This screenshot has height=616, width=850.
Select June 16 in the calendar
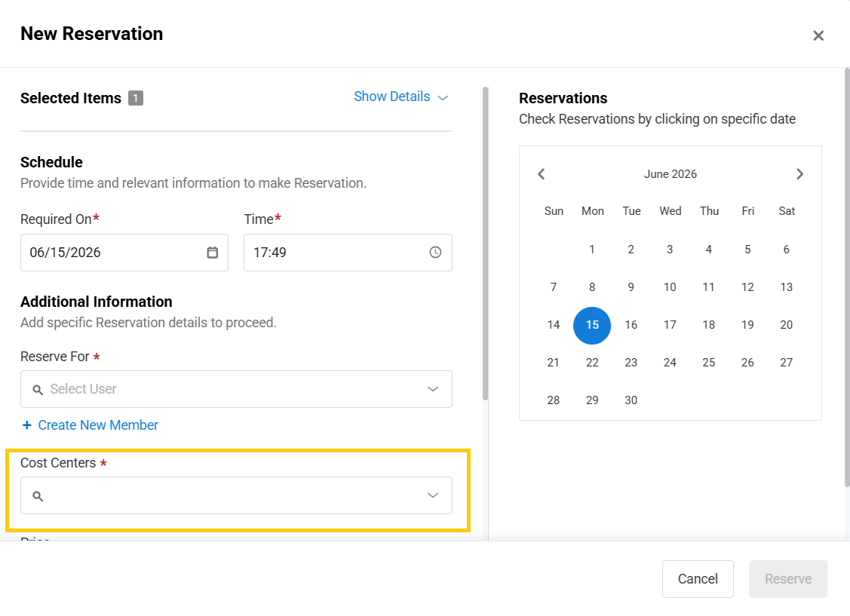pos(631,325)
